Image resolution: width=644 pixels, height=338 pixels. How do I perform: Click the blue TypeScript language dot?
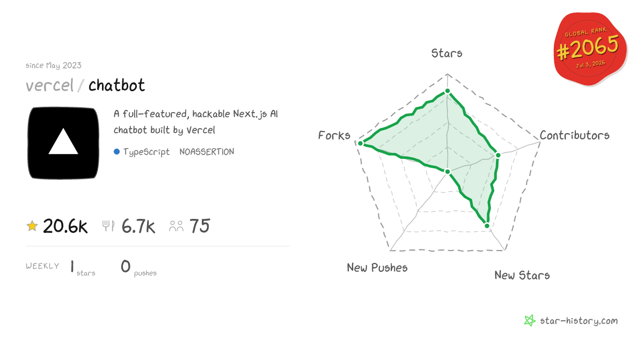tap(116, 152)
